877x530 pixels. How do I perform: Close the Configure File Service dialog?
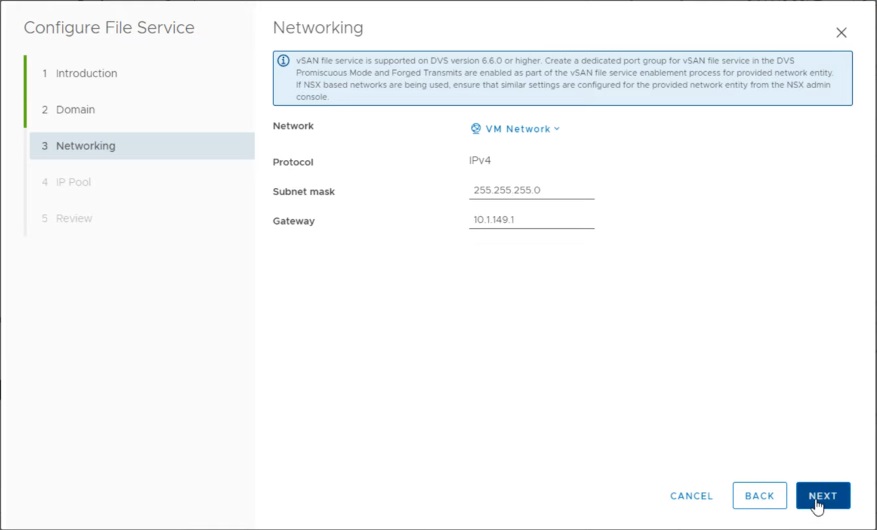click(x=841, y=33)
